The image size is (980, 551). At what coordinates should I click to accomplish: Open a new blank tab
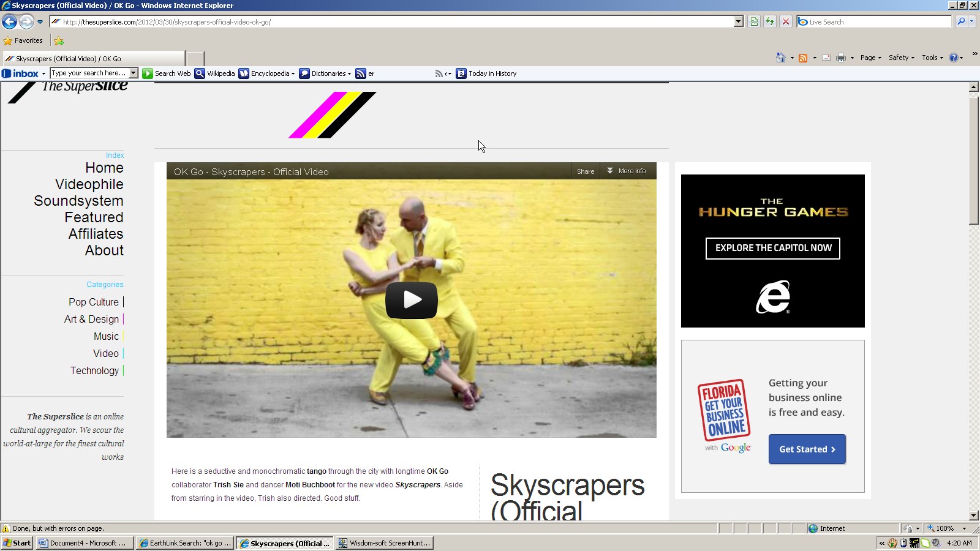(x=195, y=59)
